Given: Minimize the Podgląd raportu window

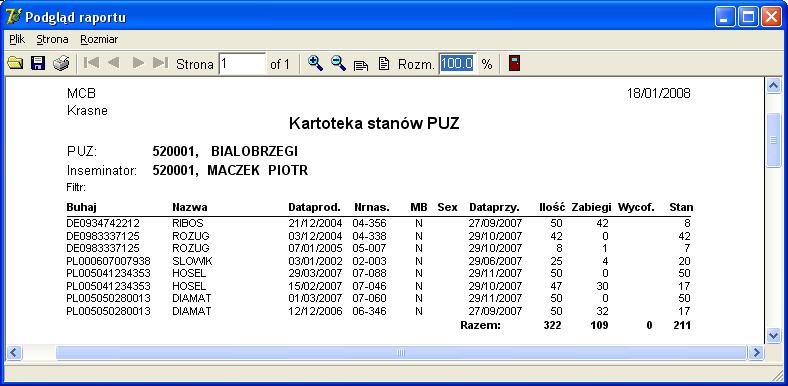Looking at the screenshot, I should (x=725, y=17).
